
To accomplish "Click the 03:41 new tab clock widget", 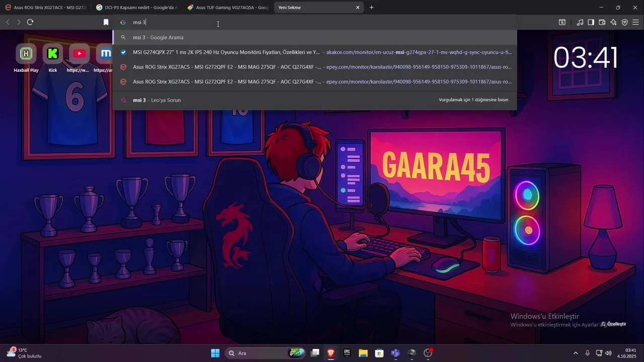I will tap(586, 57).
